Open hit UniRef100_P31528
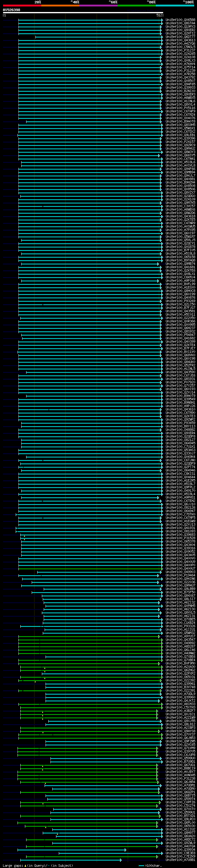 click(x=180, y=538)
